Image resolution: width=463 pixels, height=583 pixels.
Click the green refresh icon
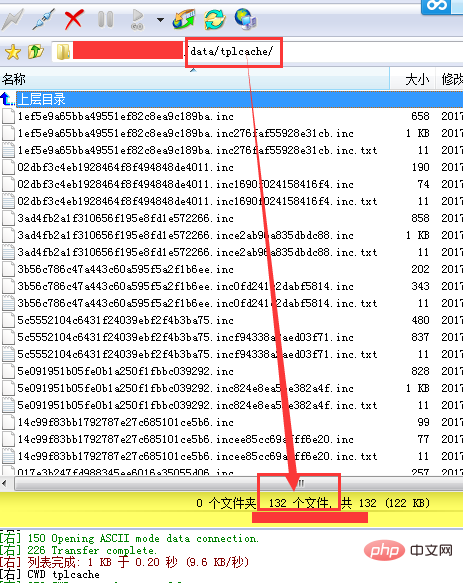[215, 19]
